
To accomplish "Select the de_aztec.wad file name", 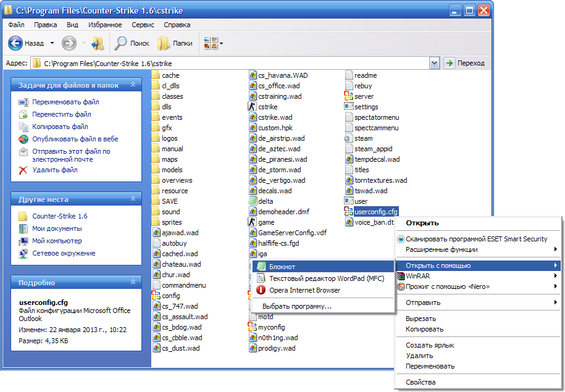I will (x=279, y=149).
